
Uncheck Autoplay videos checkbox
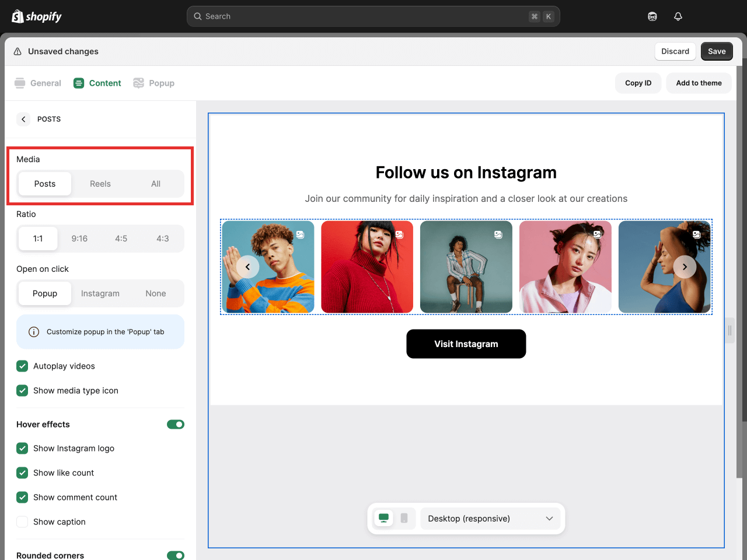click(22, 366)
